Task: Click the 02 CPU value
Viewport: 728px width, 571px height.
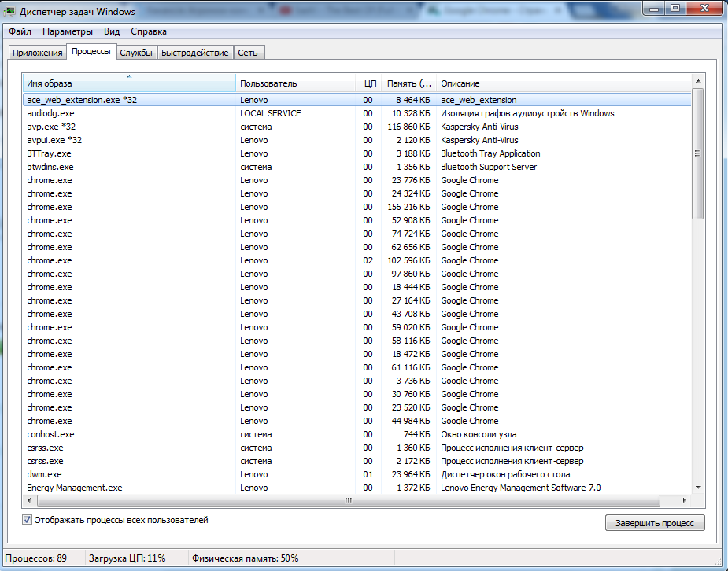Action: point(368,260)
